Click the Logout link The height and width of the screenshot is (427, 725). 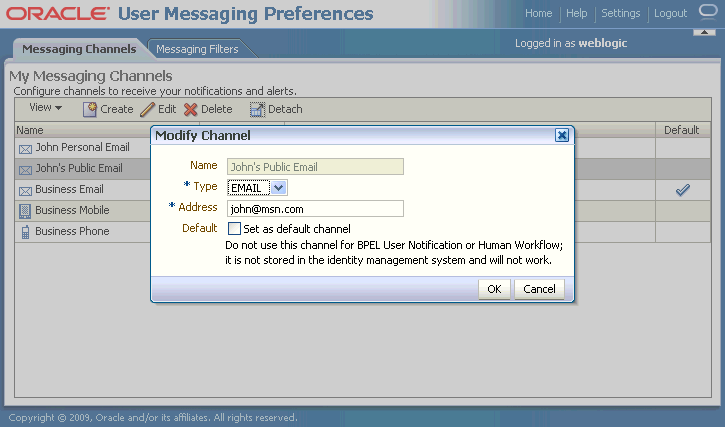(x=670, y=13)
